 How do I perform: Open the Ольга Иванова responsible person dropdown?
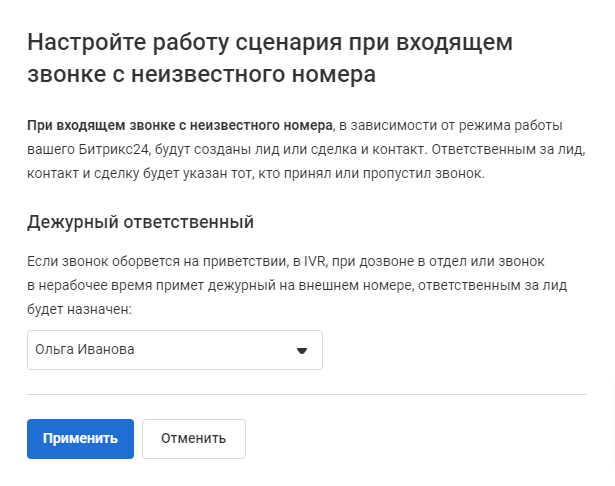point(175,349)
